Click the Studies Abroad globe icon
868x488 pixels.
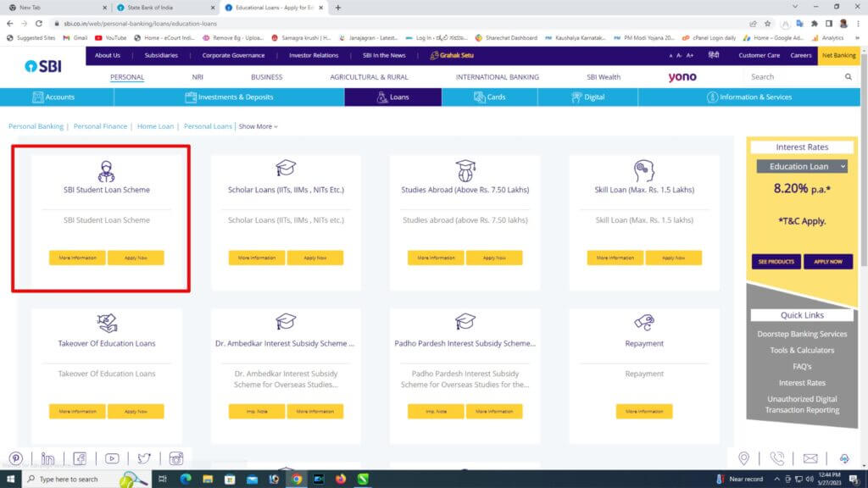465,170
